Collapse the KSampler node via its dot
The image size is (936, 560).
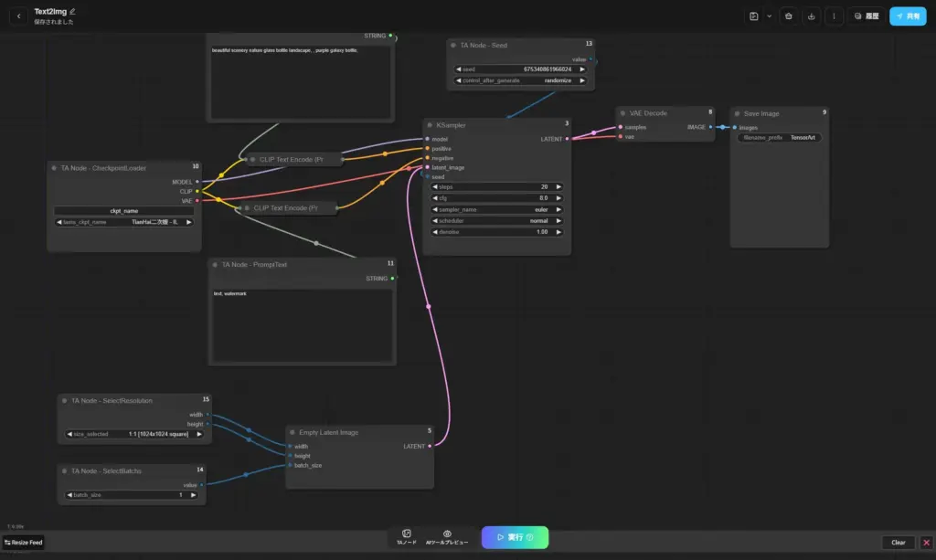click(430, 124)
